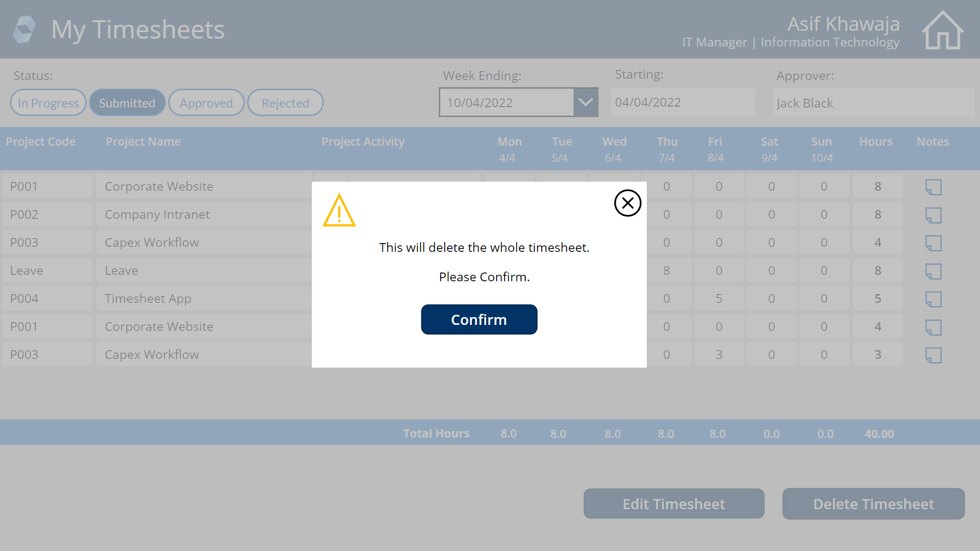Select the Submitted status tab
The width and height of the screenshot is (980, 551).
pos(127,103)
